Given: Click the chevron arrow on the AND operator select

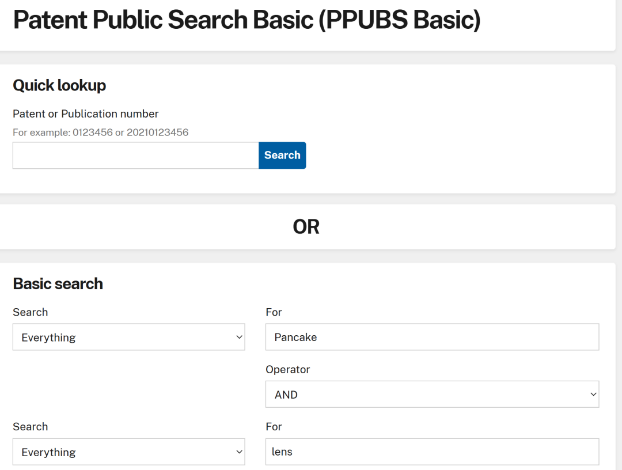Looking at the screenshot, I should (x=593, y=395).
